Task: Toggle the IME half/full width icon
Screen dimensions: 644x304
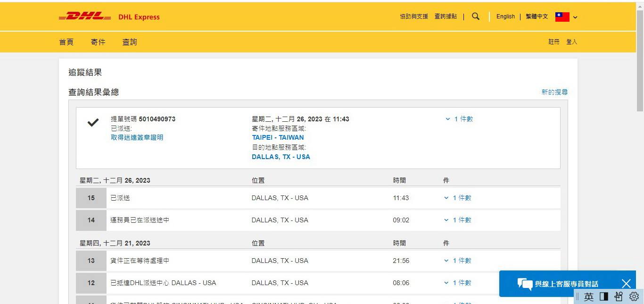Action: (x=604, y=296)
